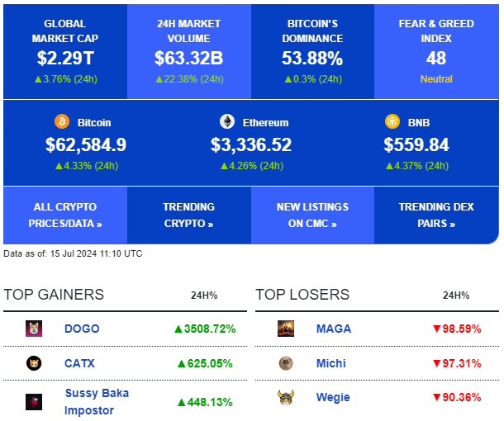Click the MAGA token icon

pyautogui.click(x=285, y=329)
